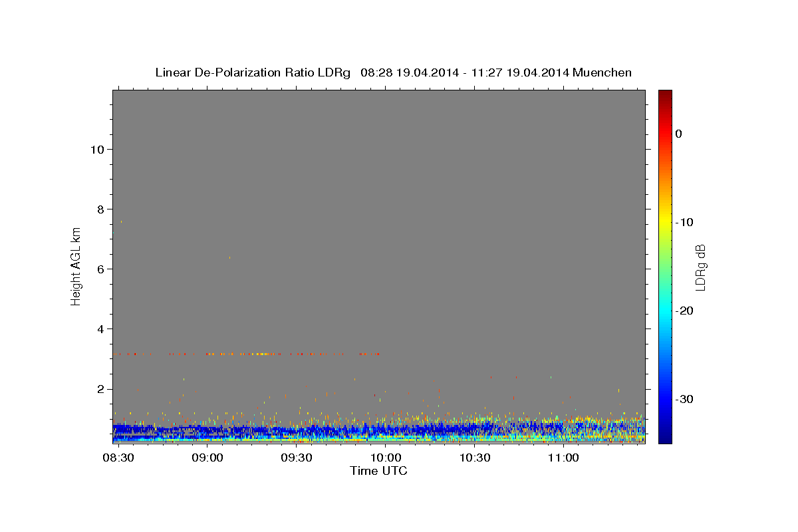The width and height of the screenshot is (798, 532).
Task: Click the 10:30 time tick label
Action: coord(474,458)
